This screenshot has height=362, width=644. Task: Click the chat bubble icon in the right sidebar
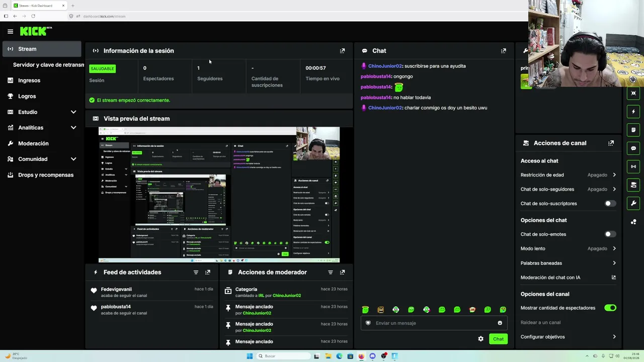[x=633, y=148]
